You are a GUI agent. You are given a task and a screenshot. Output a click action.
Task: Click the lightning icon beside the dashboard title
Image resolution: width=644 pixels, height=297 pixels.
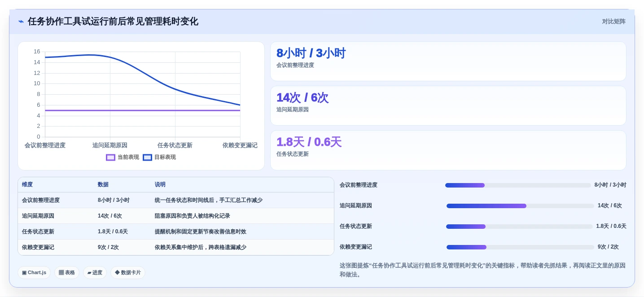21,22
